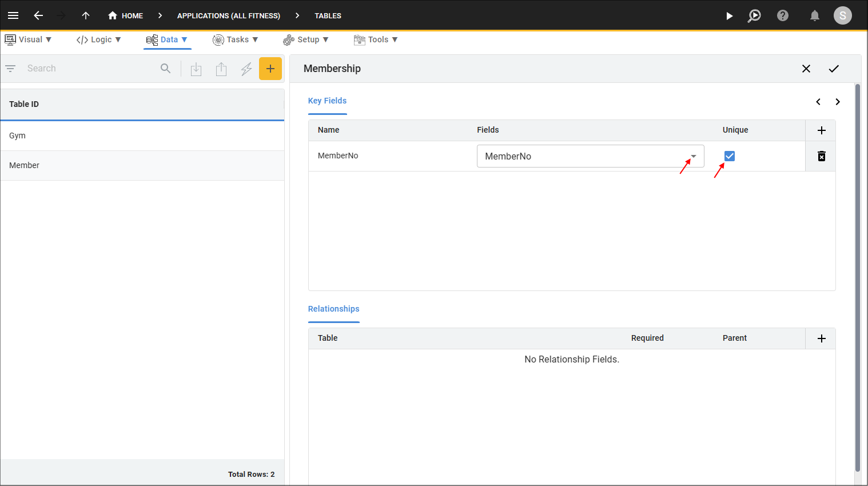Add a new relationship row

pos(822,338)
